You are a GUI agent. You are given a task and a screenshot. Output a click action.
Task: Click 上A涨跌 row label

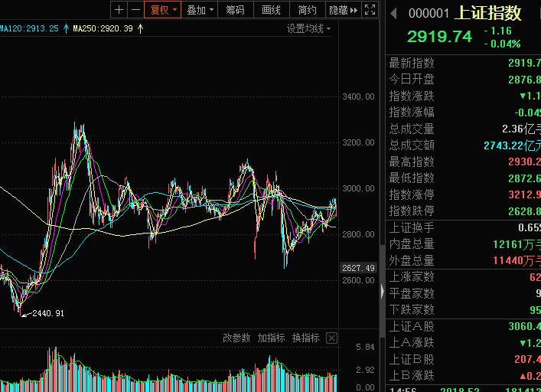point(412,342)
